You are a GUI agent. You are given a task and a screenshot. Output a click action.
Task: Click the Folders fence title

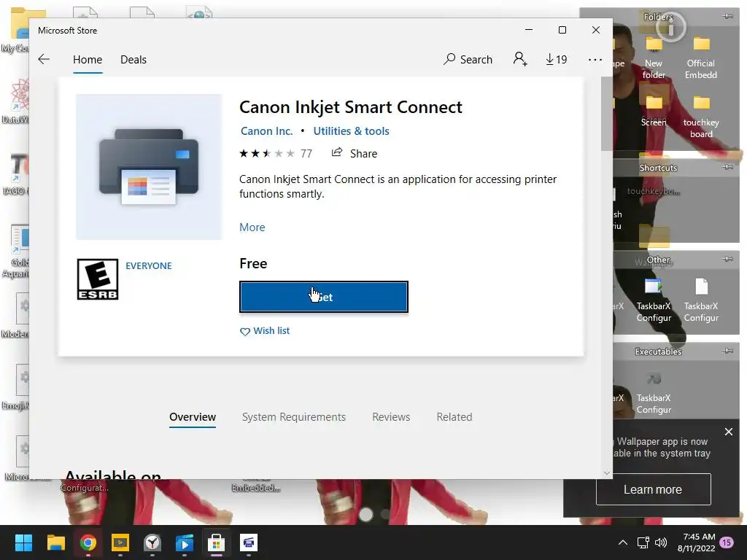[658, 17]
